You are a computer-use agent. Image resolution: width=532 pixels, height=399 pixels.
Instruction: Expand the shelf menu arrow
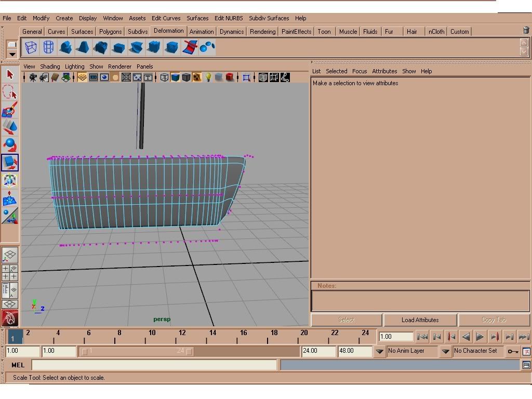click(12, 54)
